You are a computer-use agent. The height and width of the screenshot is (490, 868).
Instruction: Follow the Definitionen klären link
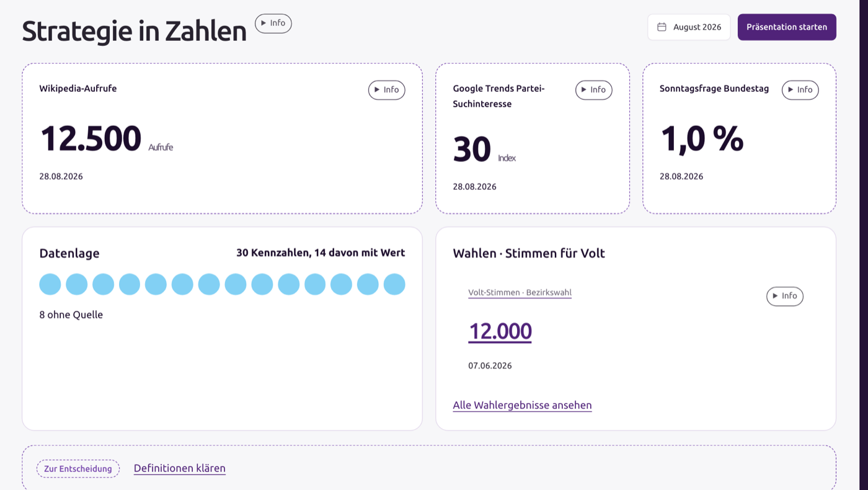180,468
